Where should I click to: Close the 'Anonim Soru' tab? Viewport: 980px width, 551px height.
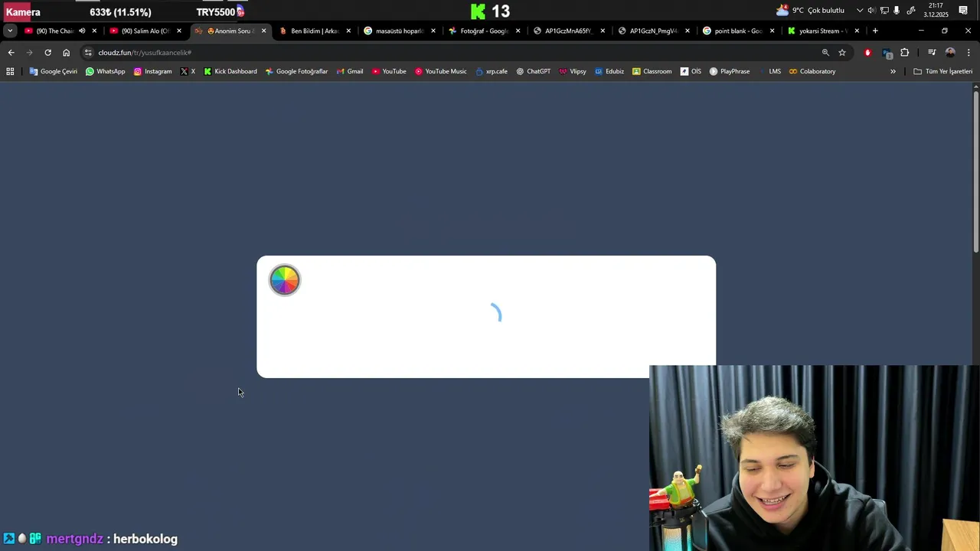click(x=264, y=31)
